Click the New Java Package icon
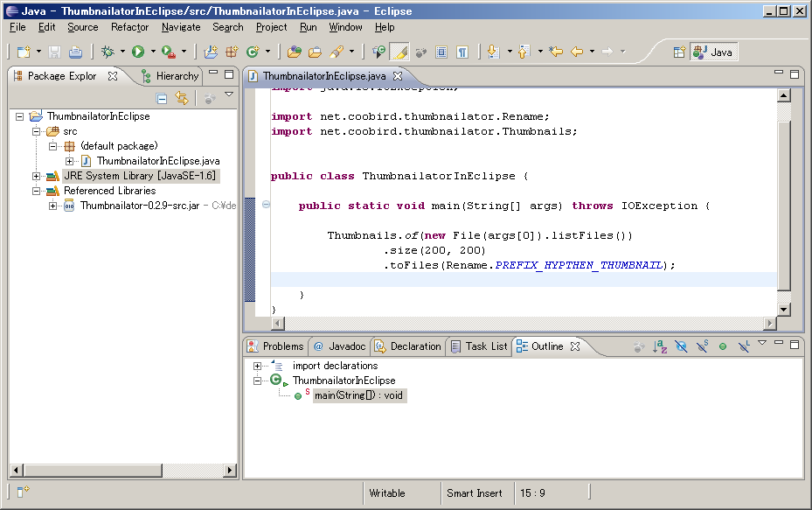Screen dimensions: 812x510 click(232, 52)
